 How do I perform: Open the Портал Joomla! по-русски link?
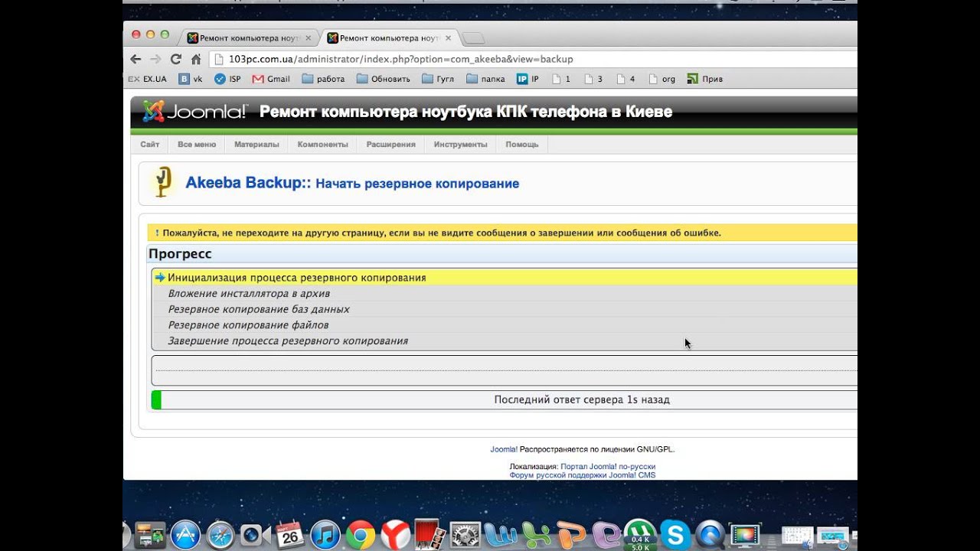608,466
